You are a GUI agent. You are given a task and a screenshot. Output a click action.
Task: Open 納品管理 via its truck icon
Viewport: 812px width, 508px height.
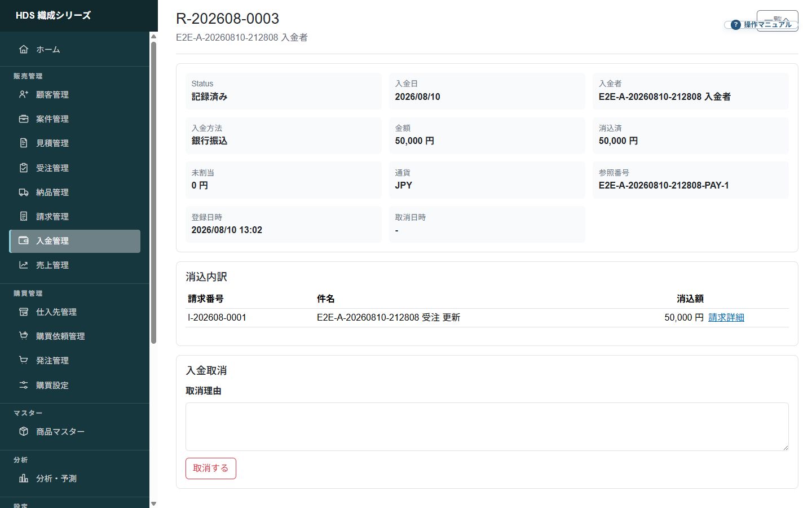[24, 192]
